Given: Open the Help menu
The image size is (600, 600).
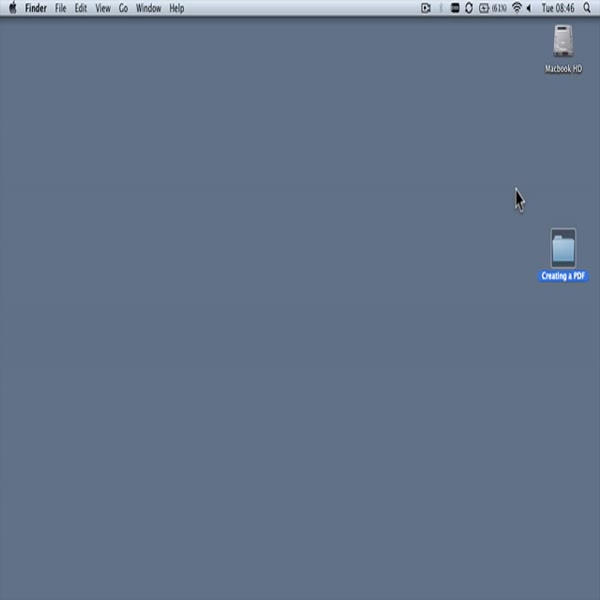Looking at the screenshot, I should tap(176, 8).
